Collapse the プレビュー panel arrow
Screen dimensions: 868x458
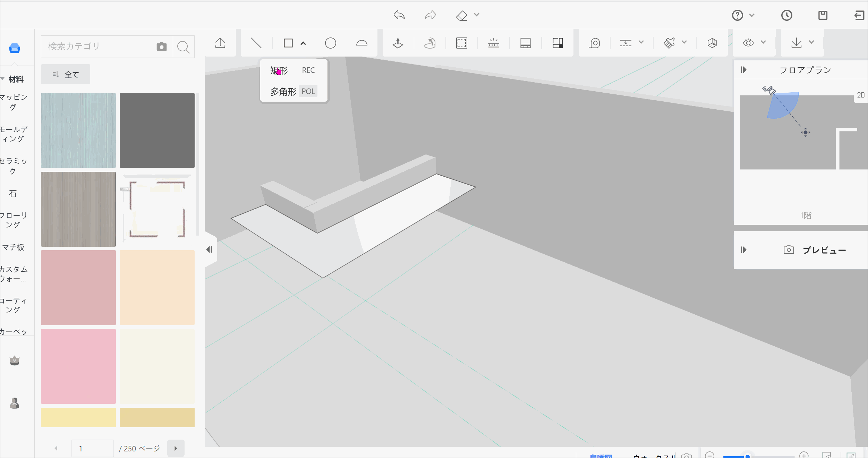pos(743,250)
